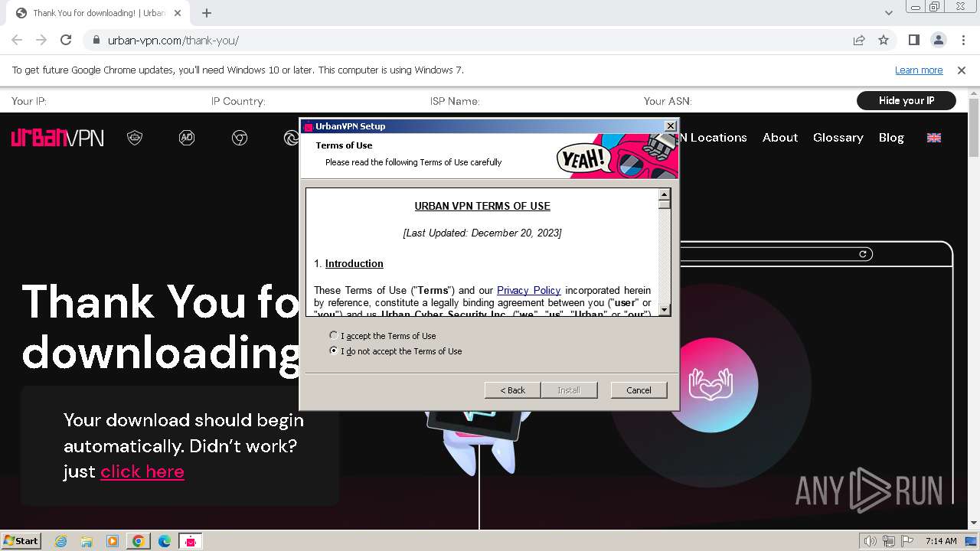Click the network icon in tray
Viewport: 980px width, 551px height.
point(888,541)
